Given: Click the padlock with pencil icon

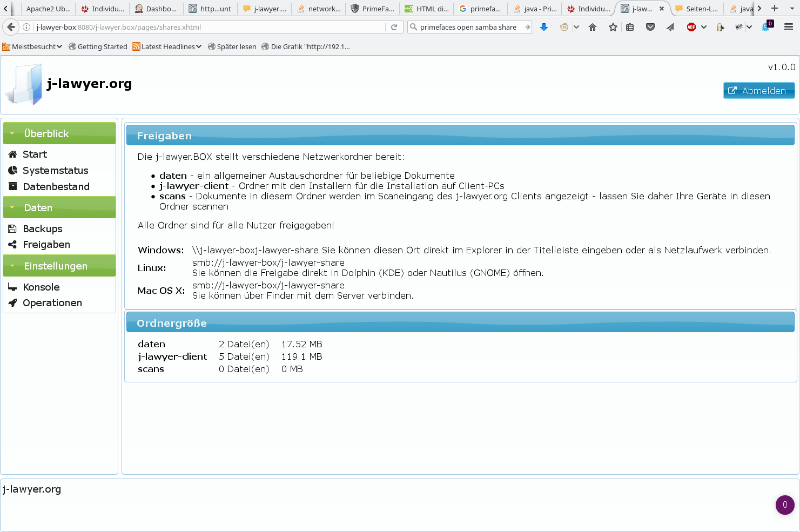Looking at the screenshot, I should [x=720, y=27].
